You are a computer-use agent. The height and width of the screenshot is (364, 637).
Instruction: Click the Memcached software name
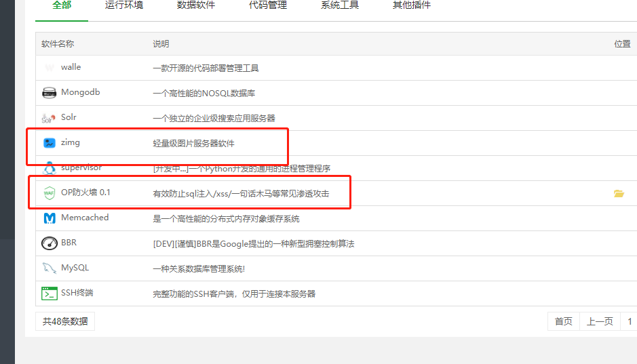click(x=85, y=218)
